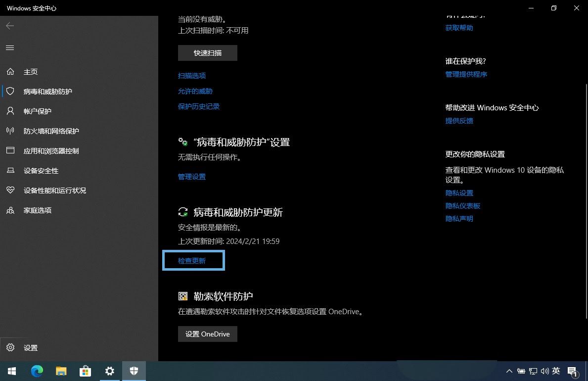View 保护历史记录 link
The height and width of the screenshot is (381, 588).
(x=199, y=106)
